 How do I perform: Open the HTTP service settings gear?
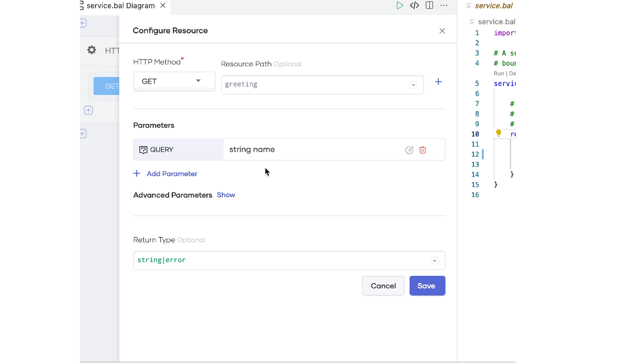(92, 50)
